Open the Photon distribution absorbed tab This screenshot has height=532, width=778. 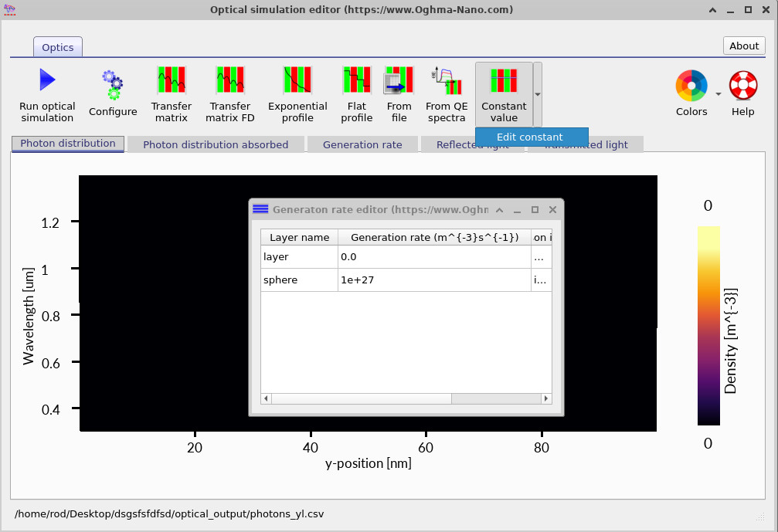point(216,144)
